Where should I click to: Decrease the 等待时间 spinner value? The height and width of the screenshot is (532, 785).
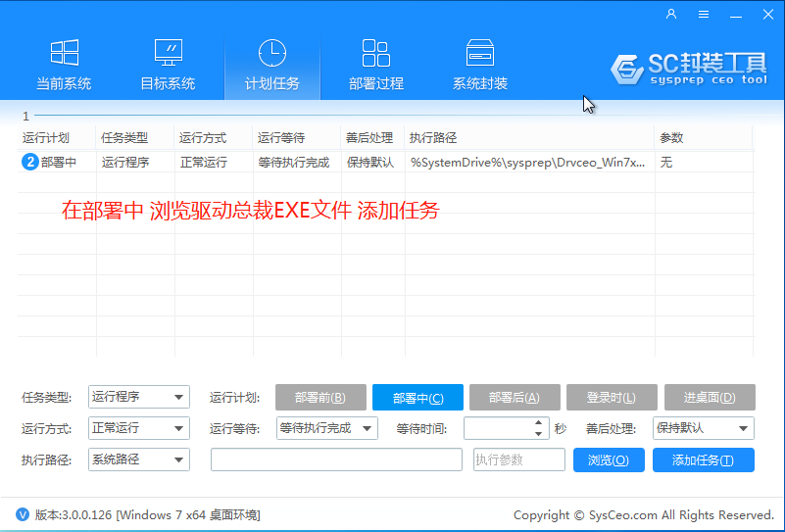[x=539, y=434]
